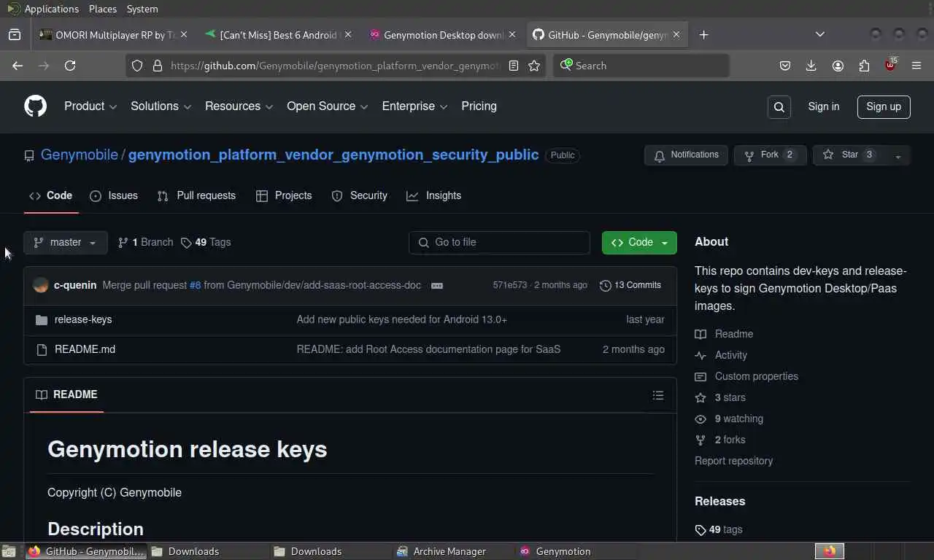Open pull request #8 link

point(195,286)
